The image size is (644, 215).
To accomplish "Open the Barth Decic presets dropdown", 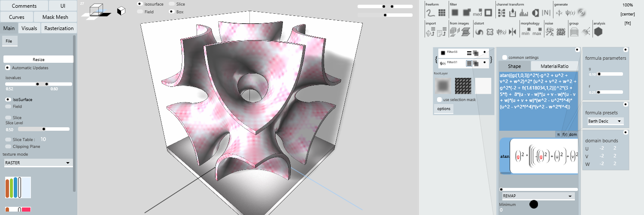I will [605, 121].
